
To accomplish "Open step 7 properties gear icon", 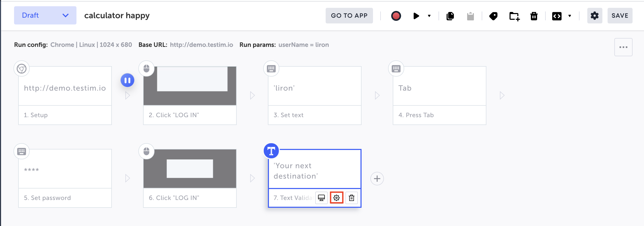I will (x=337, y=198).
